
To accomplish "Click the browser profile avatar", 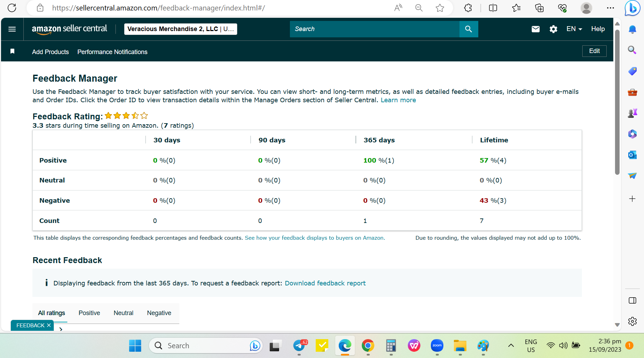I will point(586,8).
